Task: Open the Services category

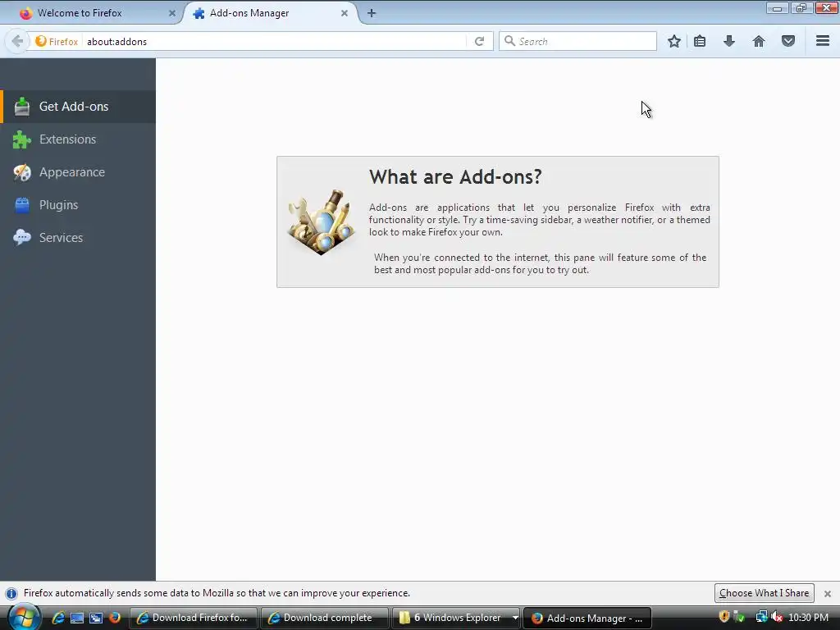Action: 78,237
